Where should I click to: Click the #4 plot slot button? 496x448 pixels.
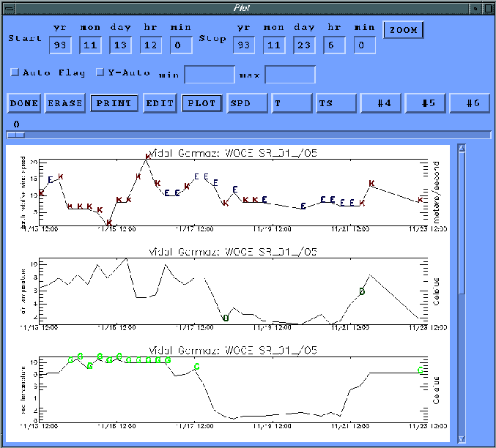click(382, 103)
